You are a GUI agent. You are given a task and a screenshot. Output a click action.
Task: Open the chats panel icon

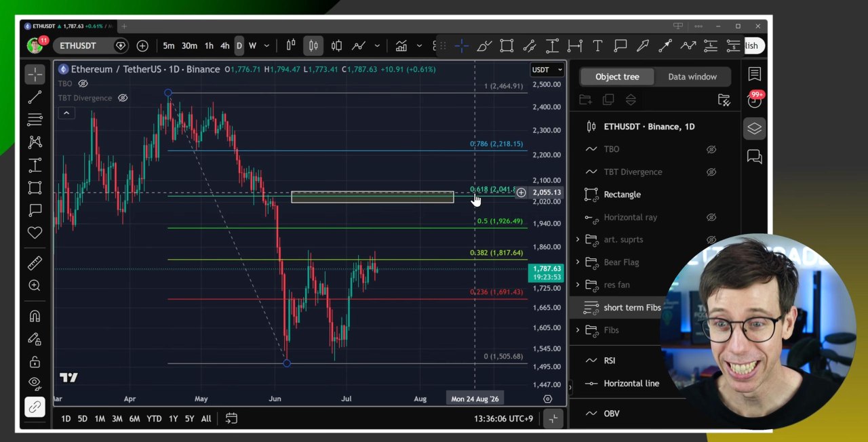pos(754,157)
